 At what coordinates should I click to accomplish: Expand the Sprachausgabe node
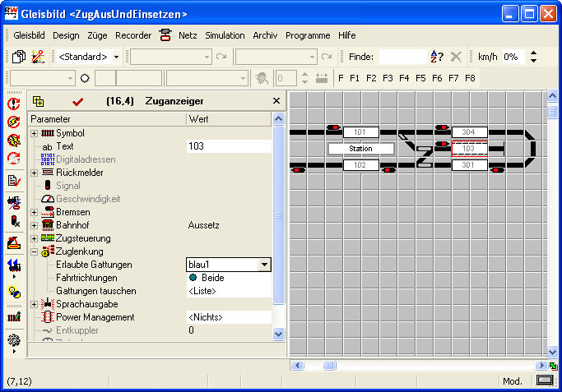tap(34, 305)
